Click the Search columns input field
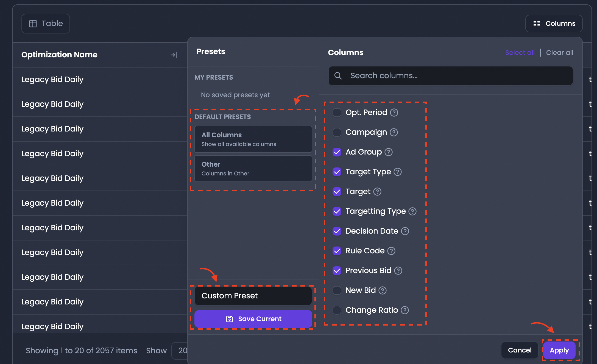597x364 pixels. click(451, 76)
